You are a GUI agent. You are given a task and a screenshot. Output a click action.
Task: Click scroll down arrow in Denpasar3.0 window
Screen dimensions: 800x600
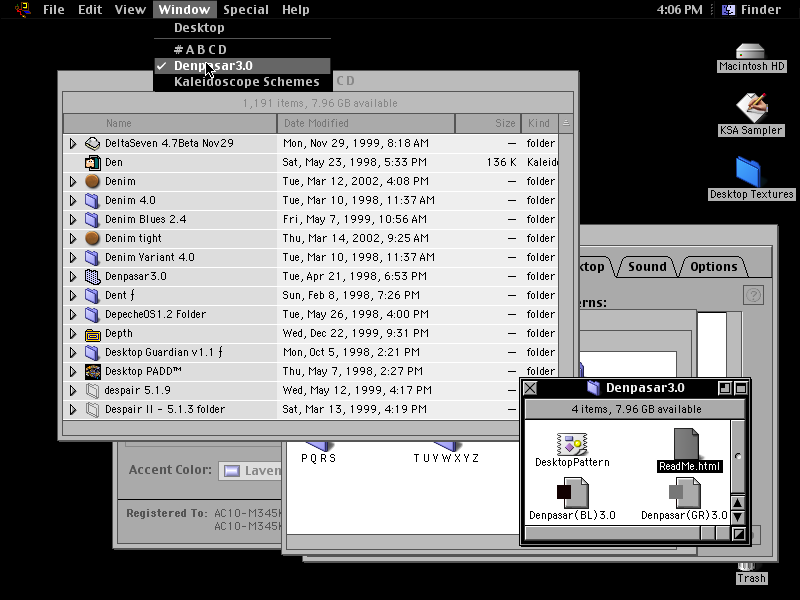coord(738,517)
